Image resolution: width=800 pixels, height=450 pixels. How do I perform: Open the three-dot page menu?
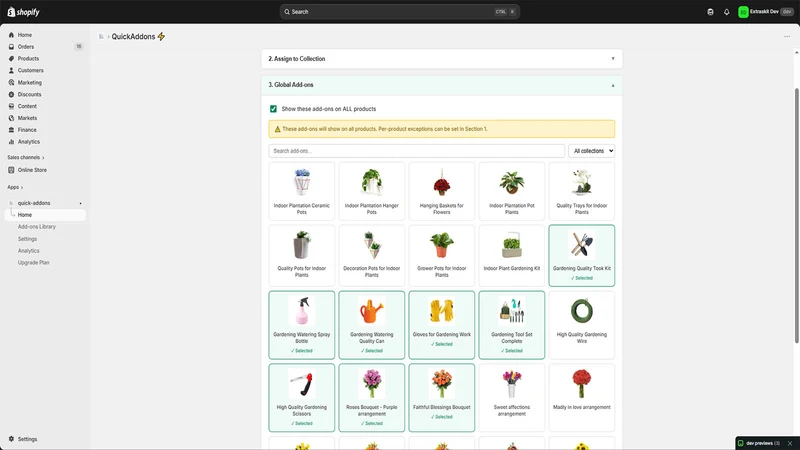click(787, 37)
